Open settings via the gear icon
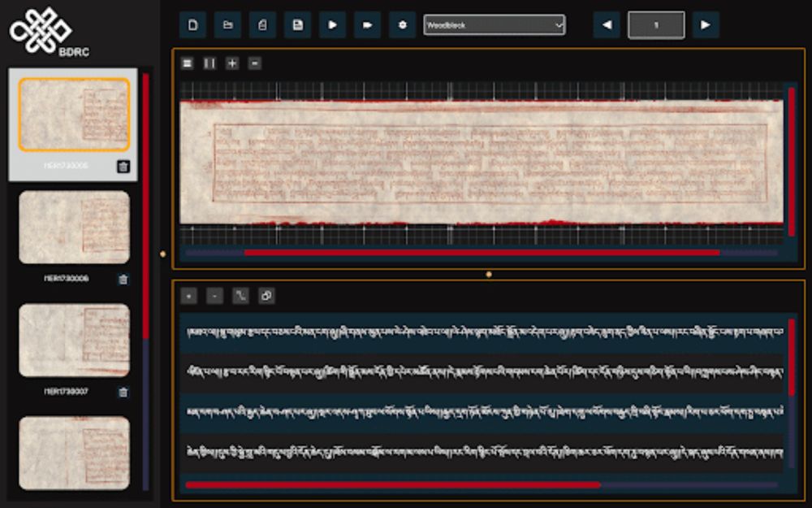 click(403, 25)
